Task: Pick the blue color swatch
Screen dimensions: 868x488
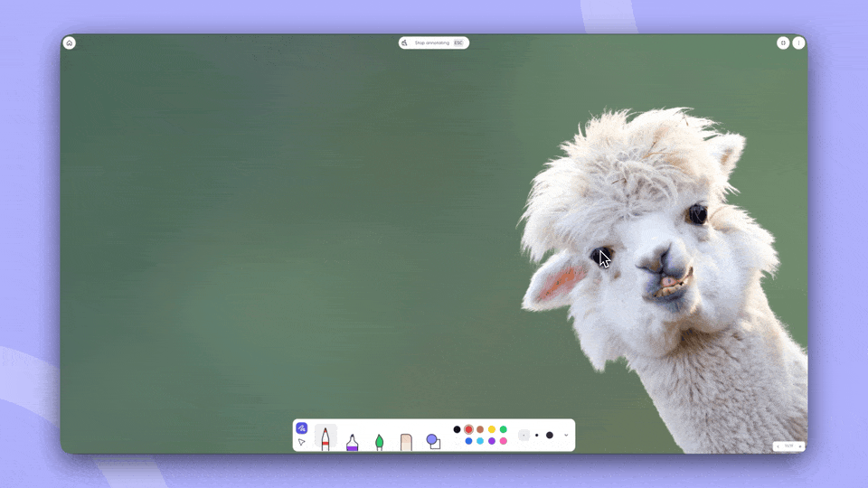Action: point(468,441)
